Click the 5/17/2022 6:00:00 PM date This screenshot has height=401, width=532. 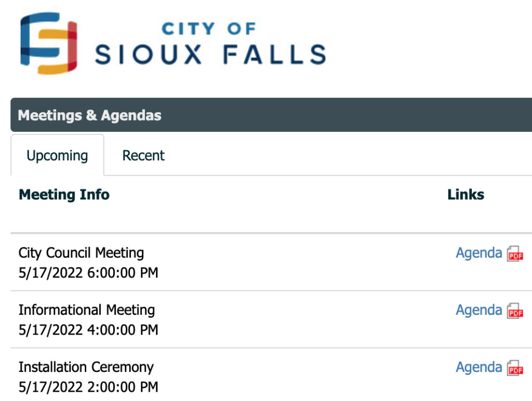point(88,273)
